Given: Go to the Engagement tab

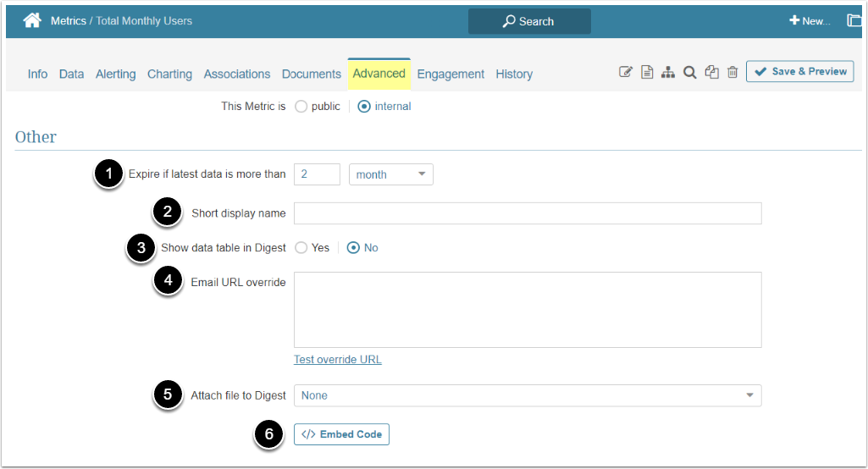Looking at the screenshot, I should tap(451, 74).
